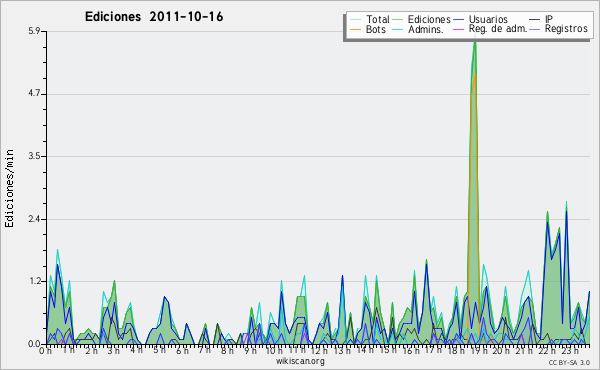Select the 'Usuarios' legend entry

(481, 19)
